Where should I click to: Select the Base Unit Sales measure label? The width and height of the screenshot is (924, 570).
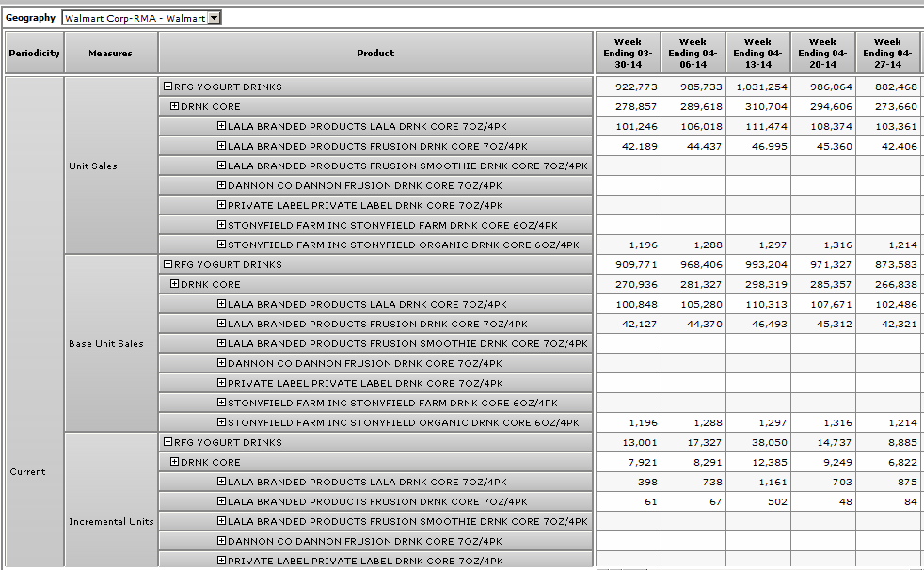tap(106, 344)
